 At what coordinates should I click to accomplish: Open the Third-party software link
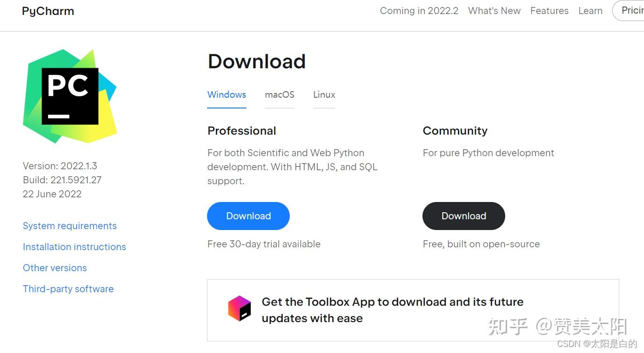click(68, 289)
